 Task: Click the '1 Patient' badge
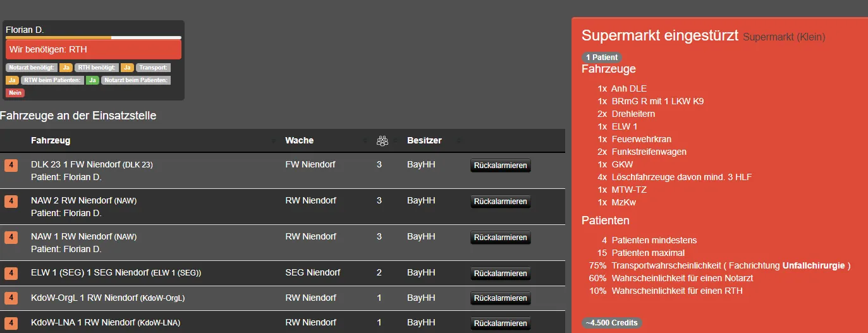pyautogui.click(x=601, y=58)
